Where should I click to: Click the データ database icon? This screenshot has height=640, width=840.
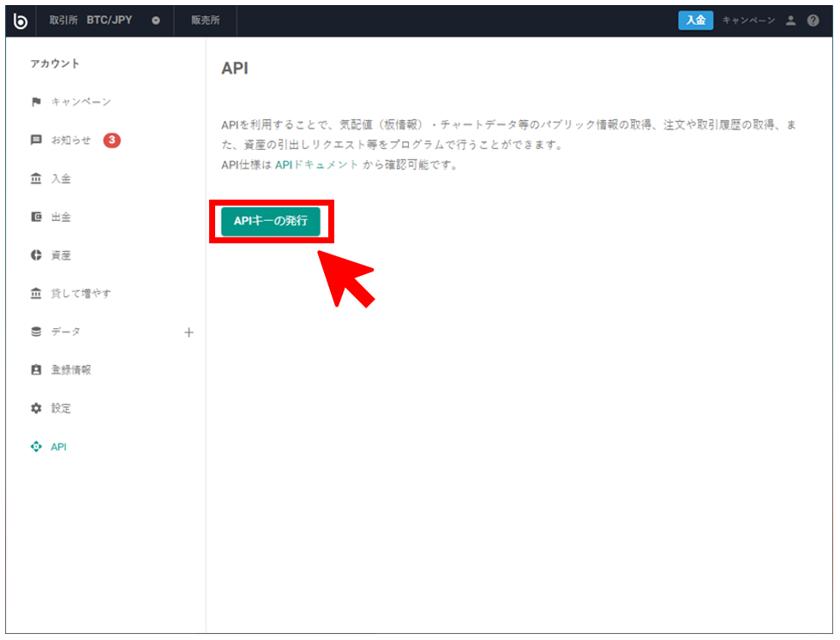coord(36,332)
